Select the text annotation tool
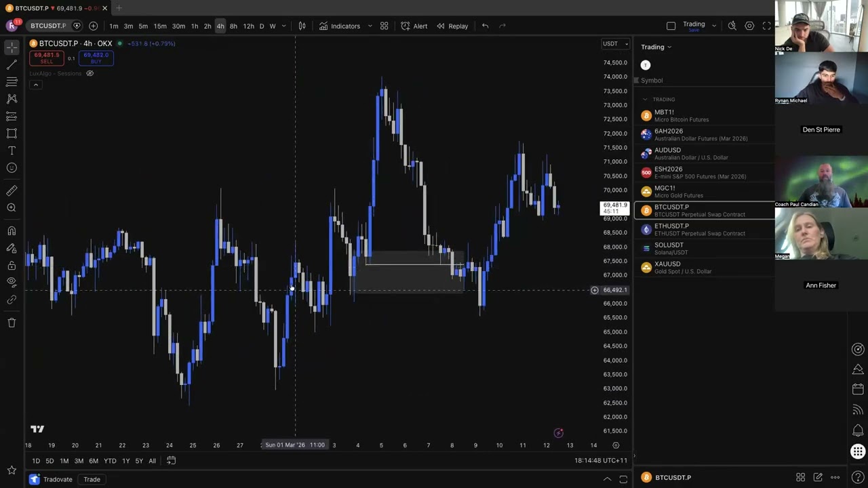The image size is (868, 488). pyautogui.click(x=12, y=150)
